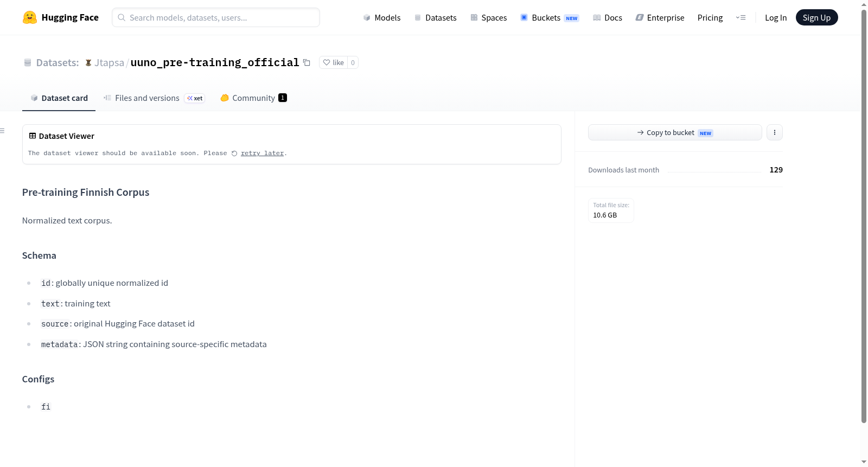868x467 pixels.
Task: Click the retry later link
Action: pyautogui.click(x=263, y=153)
